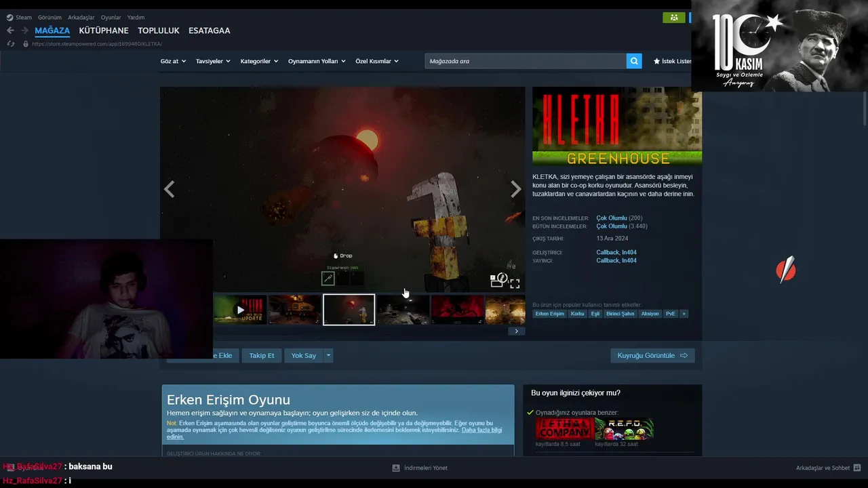The image size is (868, 488).
Task: Open R.E.P.O. similar game capsule
Action: point(624,429)
